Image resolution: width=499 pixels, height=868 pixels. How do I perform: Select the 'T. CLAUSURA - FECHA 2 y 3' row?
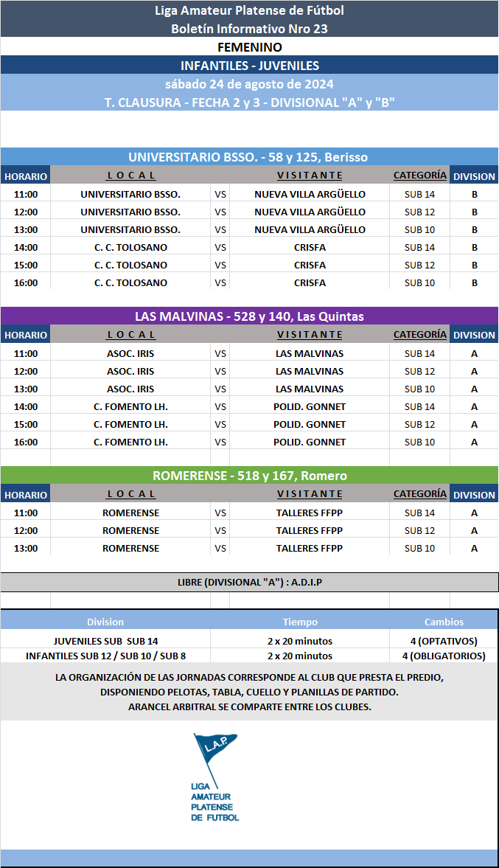coord(249,103)
